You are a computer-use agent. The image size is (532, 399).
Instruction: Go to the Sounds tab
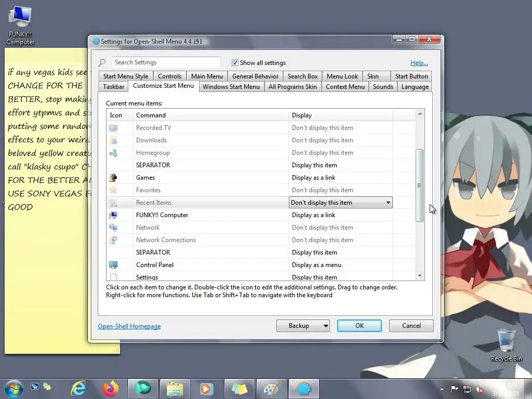click(383, 87)
